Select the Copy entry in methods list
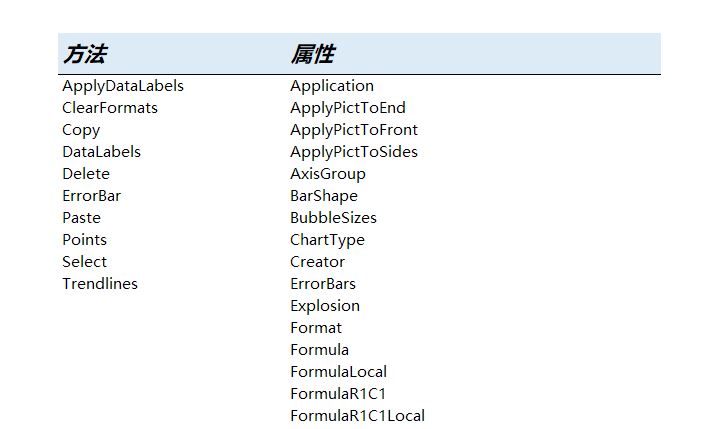717x429 pixels. point(81,130)
